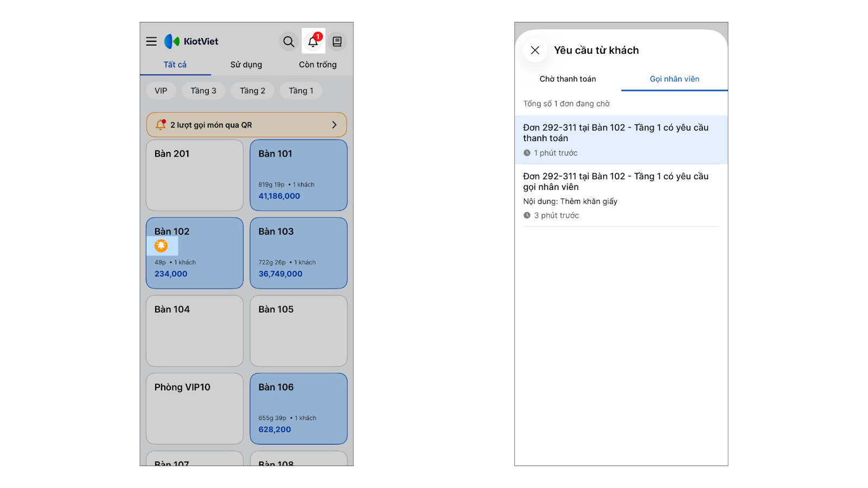868x488 pixels.
Task: Click the search magnifier icon
Action: (289, 41)
